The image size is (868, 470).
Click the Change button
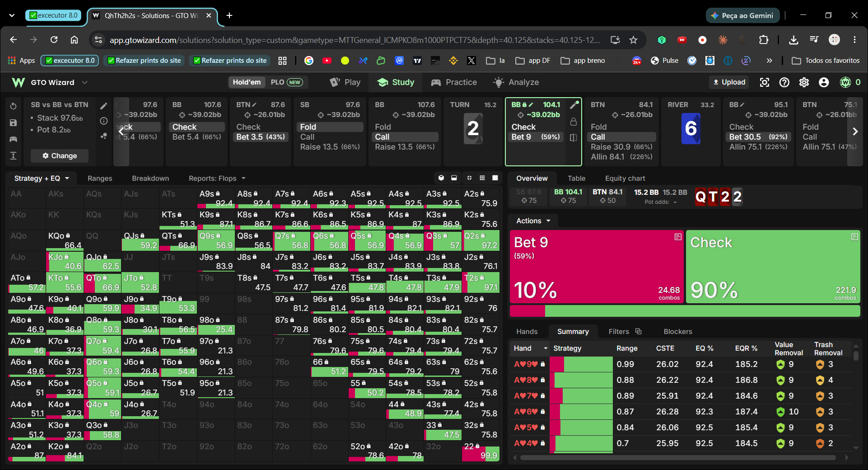(60, 156)
